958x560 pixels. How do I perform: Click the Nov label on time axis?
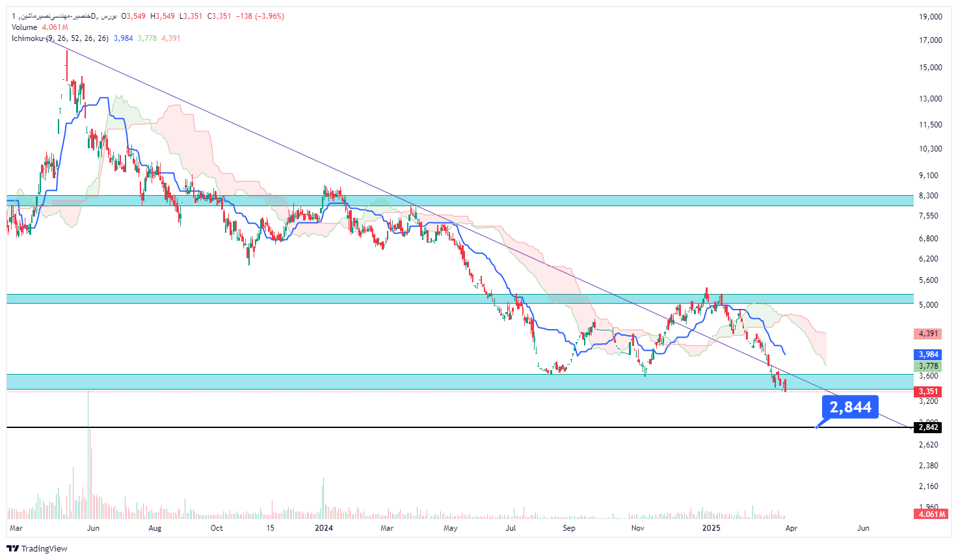638,528
